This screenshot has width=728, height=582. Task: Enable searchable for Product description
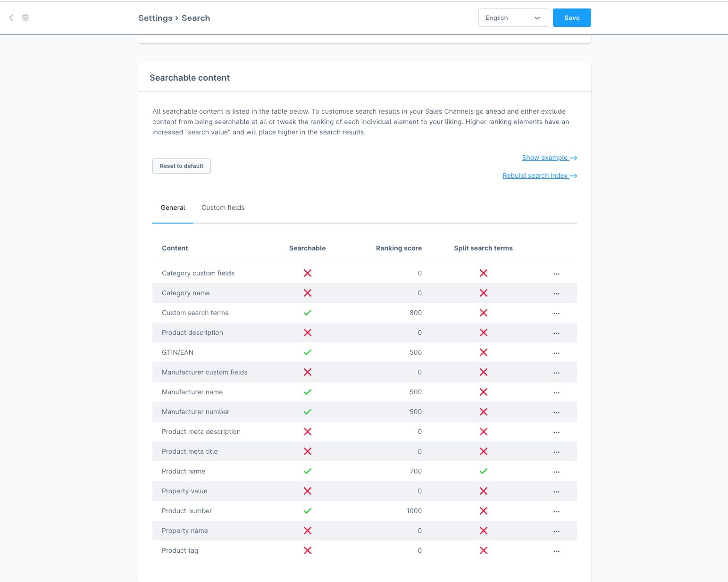click(x=307, y=333)
